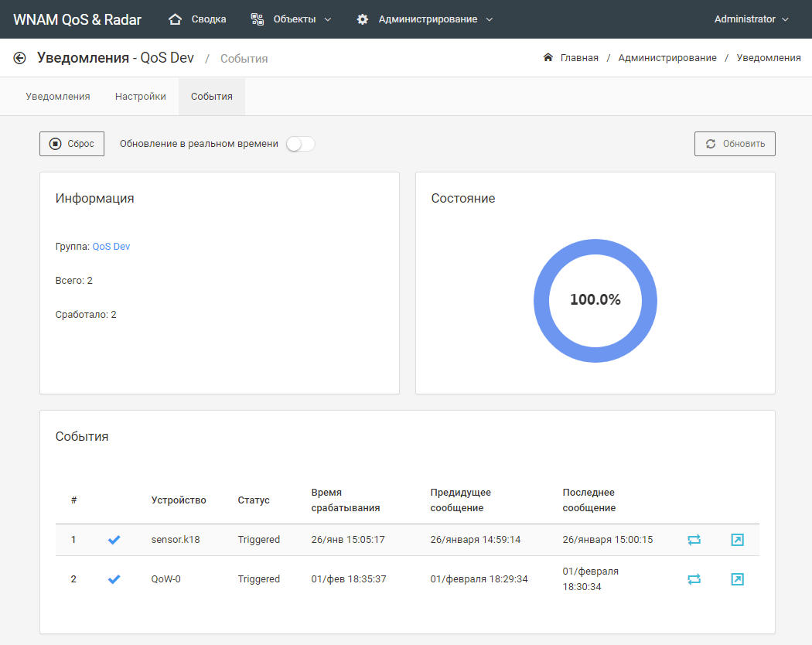Click the Время срабатывания column header
Screen dimensions: 812x645
coord(346,500)
